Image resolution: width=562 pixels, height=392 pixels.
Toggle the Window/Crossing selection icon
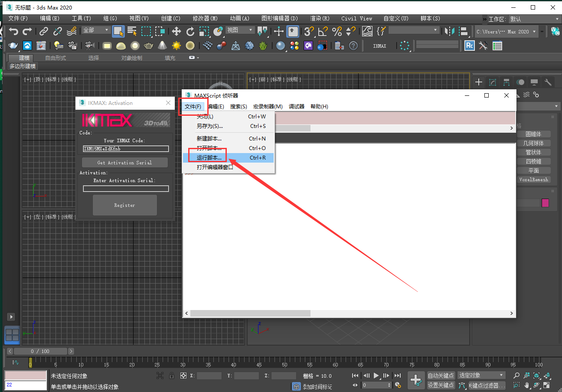click(160, 31)
